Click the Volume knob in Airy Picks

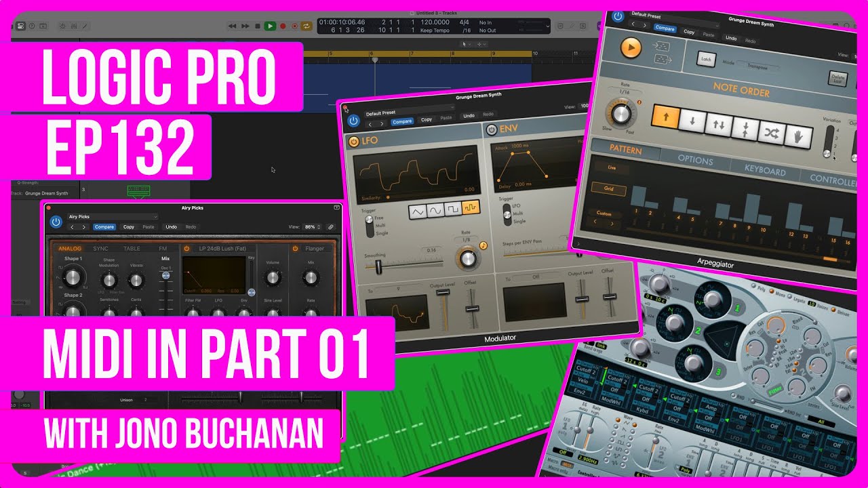(x=273, y=277)
